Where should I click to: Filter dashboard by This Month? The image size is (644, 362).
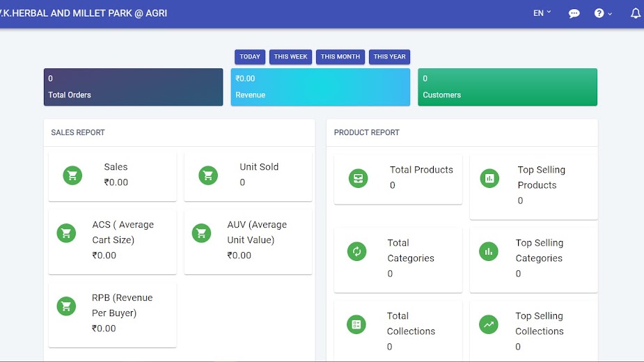pyautogui.click(x=340, y=56)
